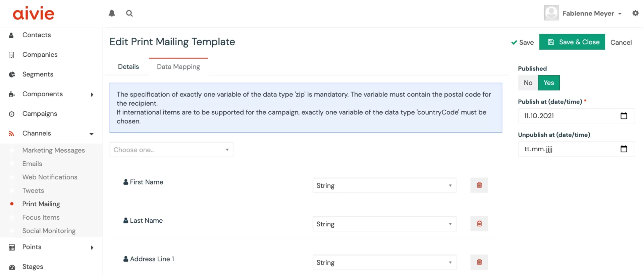
Task: Collapse the Channels submenu arrow
Action: pos(92,134)
